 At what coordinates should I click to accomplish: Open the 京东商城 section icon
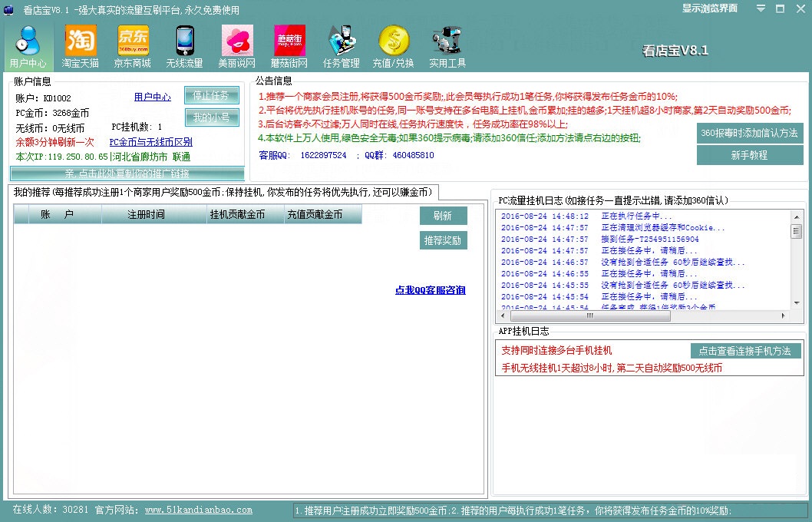(133, 45)
